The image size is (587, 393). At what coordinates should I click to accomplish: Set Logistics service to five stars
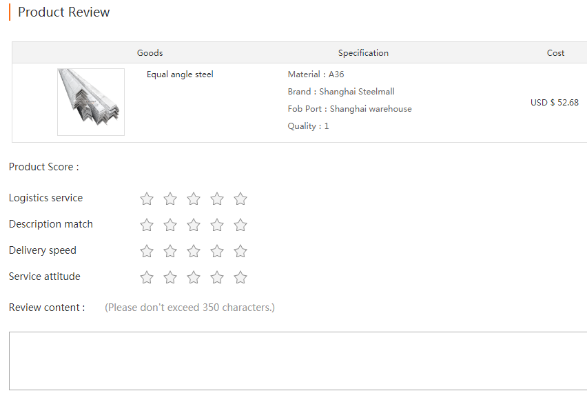point(240,199)
